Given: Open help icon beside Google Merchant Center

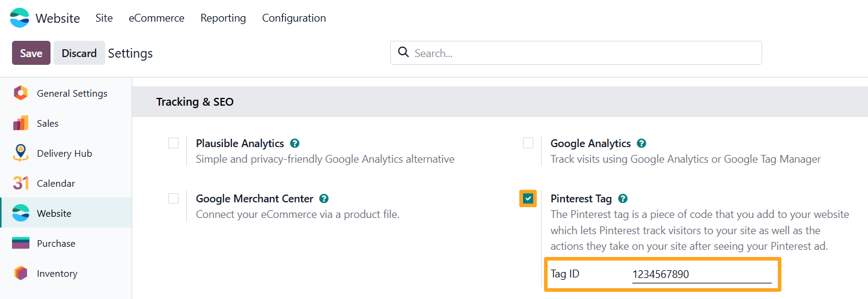Looking at the screenshot, I should tap(324, 198).
